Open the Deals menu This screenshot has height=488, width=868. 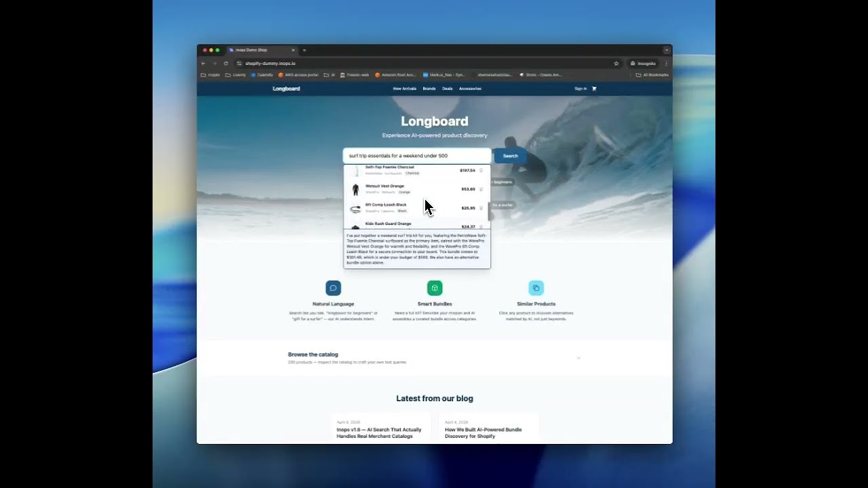(x=448, y=89)
